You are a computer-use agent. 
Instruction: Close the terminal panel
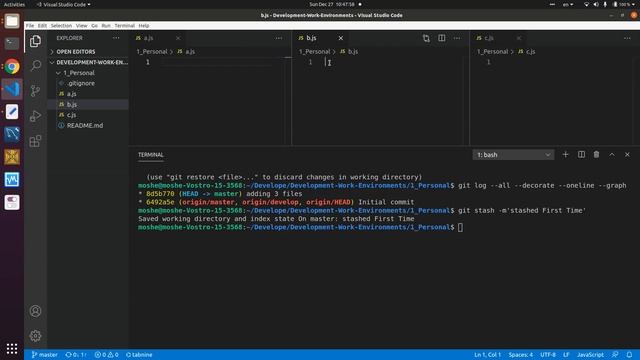click(627, 155)
